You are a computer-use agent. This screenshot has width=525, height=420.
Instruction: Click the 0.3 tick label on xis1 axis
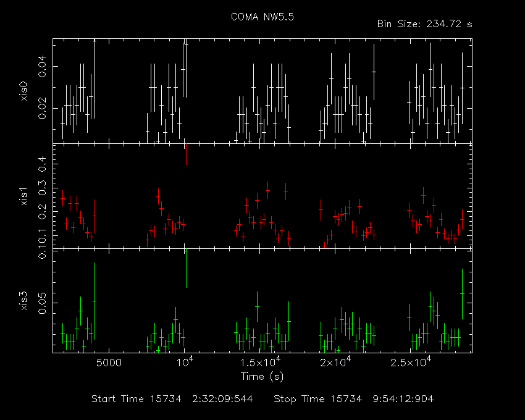(x=43, y=188)
